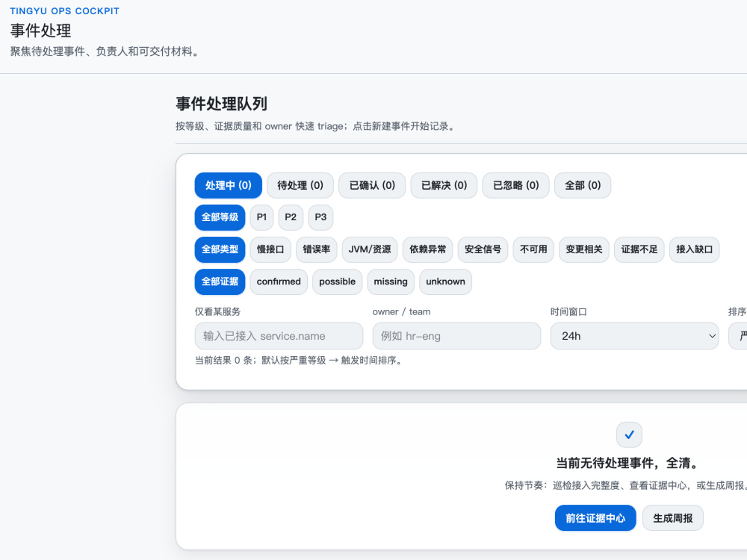Click the 生成周报 button
Viewport: 747px width, 560px height.
click(x=673, y=518)
